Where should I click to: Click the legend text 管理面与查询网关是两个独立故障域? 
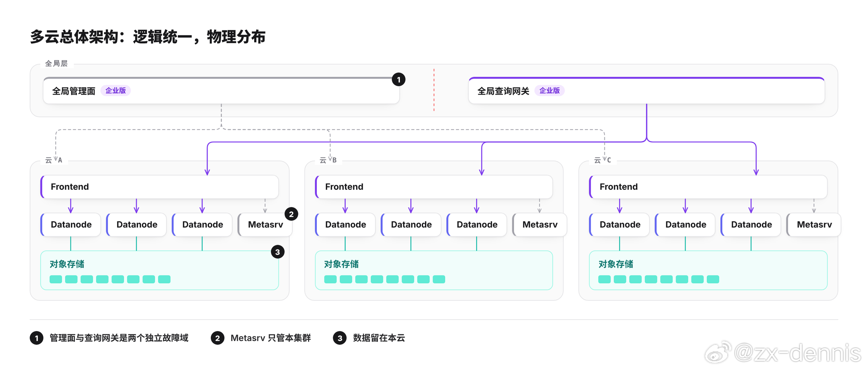(x=119, y=338)
